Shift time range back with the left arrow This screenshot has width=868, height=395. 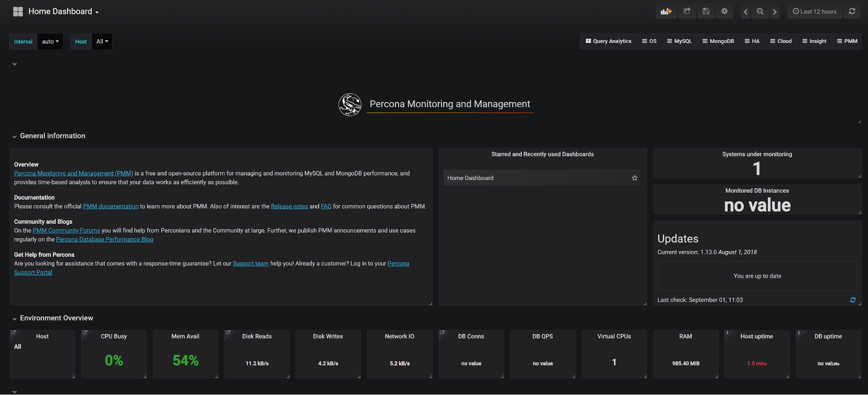745,11
